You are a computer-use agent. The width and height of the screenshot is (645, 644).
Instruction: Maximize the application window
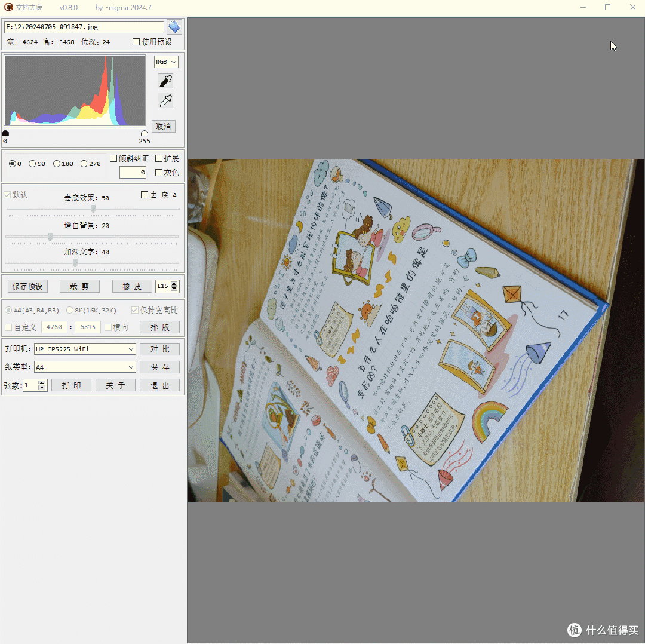[x=607, y=7]
